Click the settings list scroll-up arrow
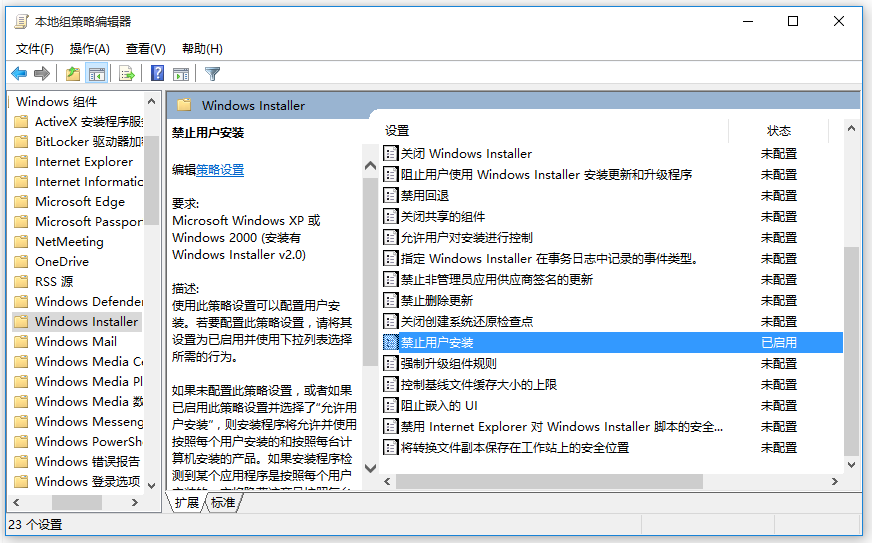This screenshot has width=872, height=543. coord(851,129)
